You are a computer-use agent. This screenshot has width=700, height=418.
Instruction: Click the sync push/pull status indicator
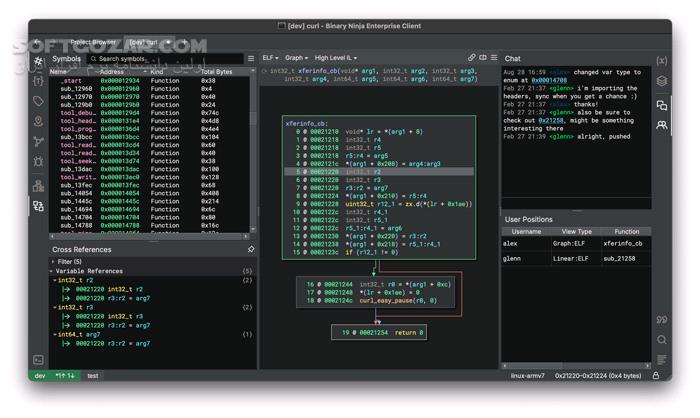click(x=65, y=376)
